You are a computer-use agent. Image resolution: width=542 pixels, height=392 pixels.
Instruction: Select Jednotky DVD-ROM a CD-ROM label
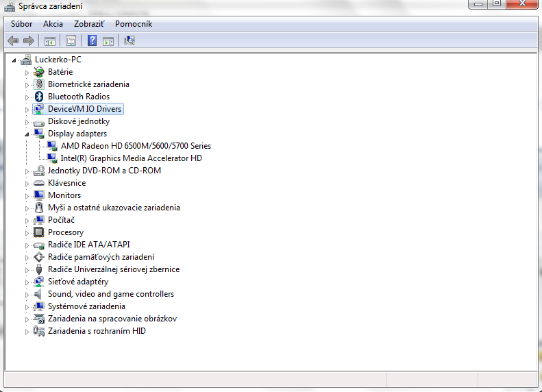pos(104,171)
